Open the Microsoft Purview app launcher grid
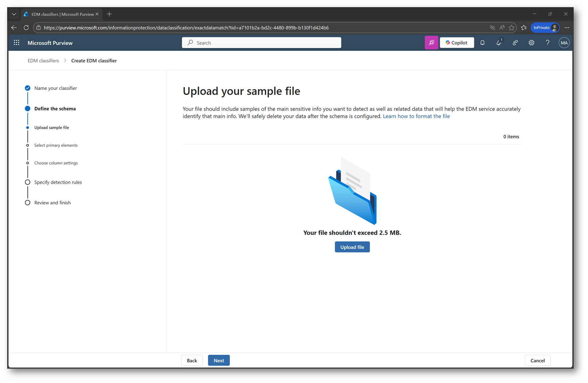 coord(16,43)
